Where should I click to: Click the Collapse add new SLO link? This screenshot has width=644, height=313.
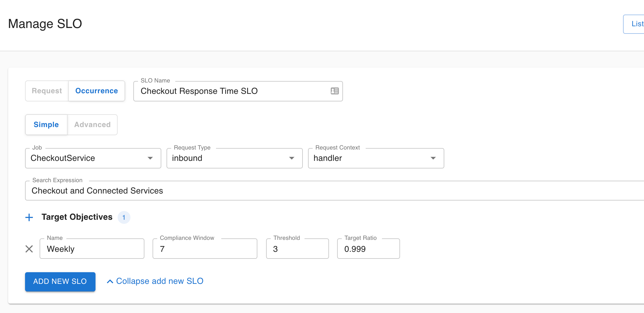tap(160, 281)
